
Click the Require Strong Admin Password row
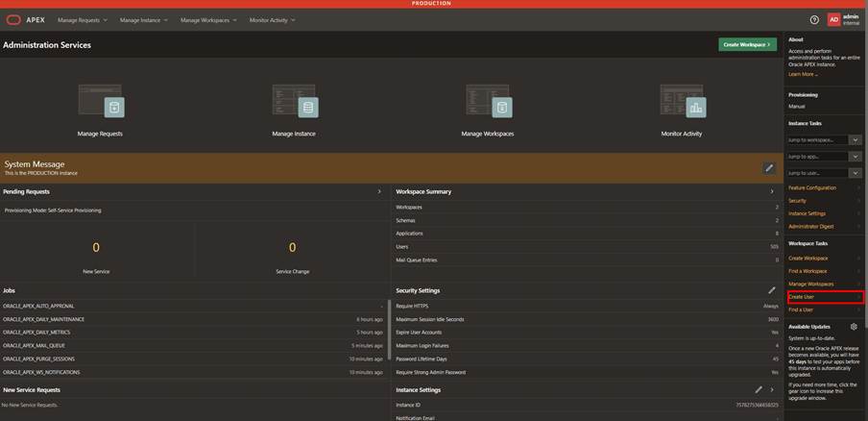point(587,372)
